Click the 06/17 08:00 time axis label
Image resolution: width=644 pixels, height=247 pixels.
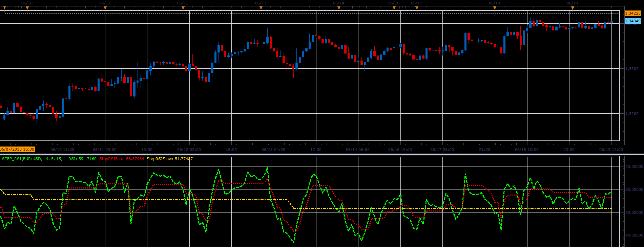442,150
